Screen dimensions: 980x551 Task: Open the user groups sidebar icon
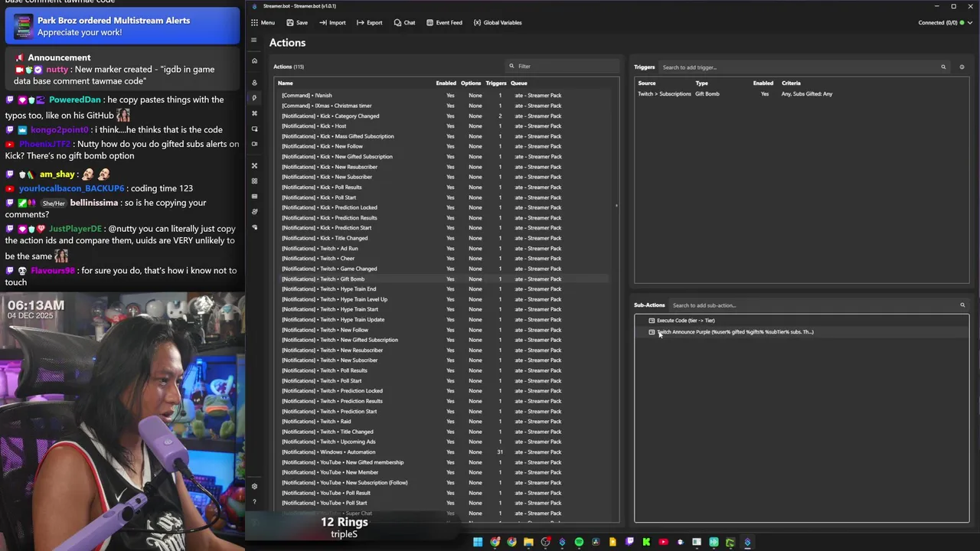click(x=254, y=211)
